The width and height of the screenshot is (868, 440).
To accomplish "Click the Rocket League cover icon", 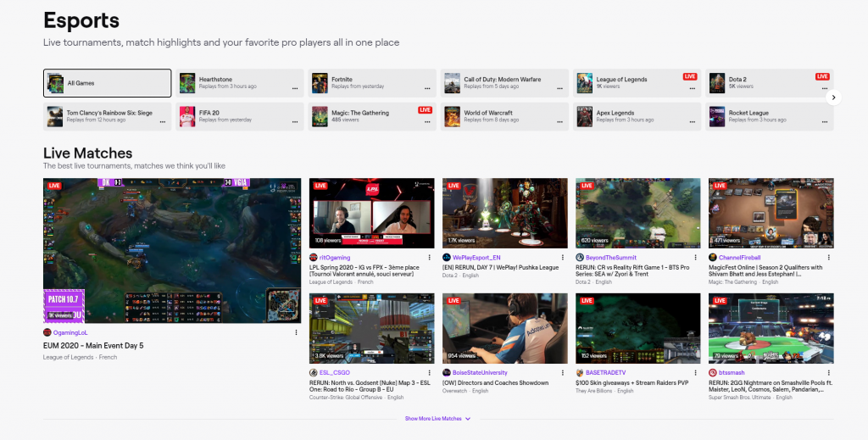I will pyautogui.click(x=717, y=116).
